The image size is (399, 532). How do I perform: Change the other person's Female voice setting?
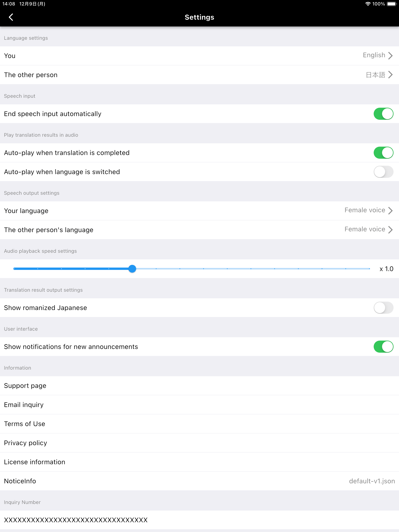tap(199, 230)
